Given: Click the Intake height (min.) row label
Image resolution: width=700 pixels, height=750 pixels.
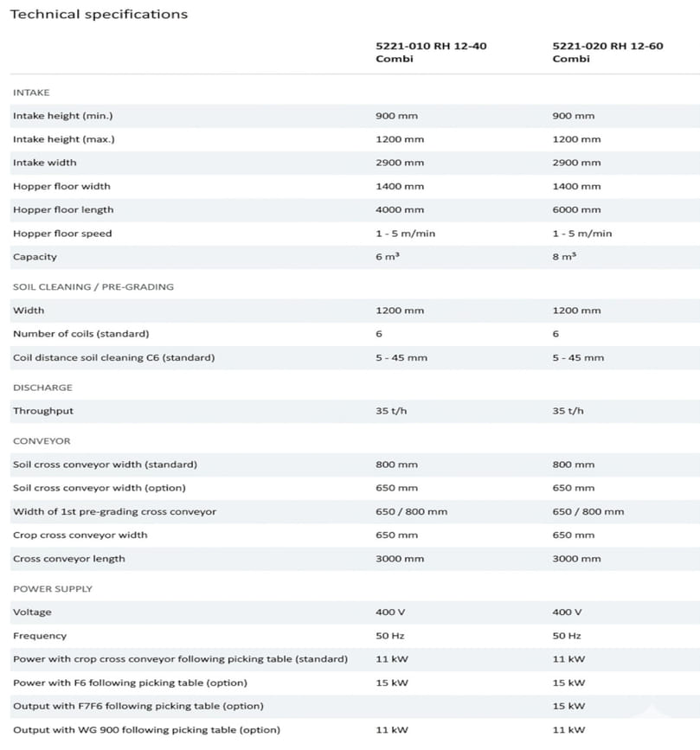Looking at the screenshot, I should tap(62, 116).
